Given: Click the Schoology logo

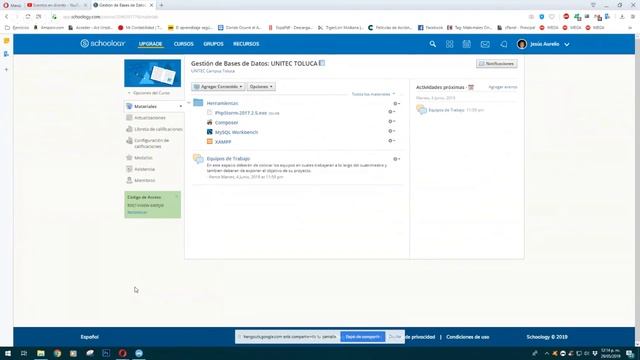Looking at the screenshot, I should 102,44.
